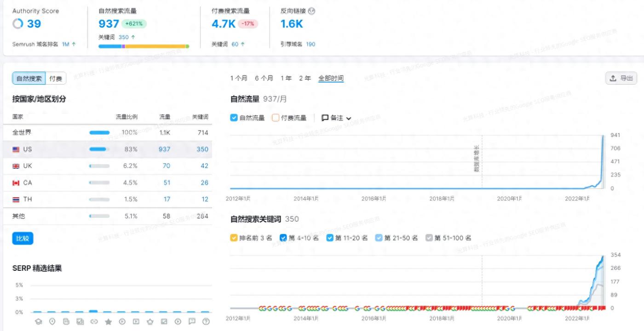Click the globe icon beside 反向链接
This screenshot has width=644, height=331.
(311, 11)
